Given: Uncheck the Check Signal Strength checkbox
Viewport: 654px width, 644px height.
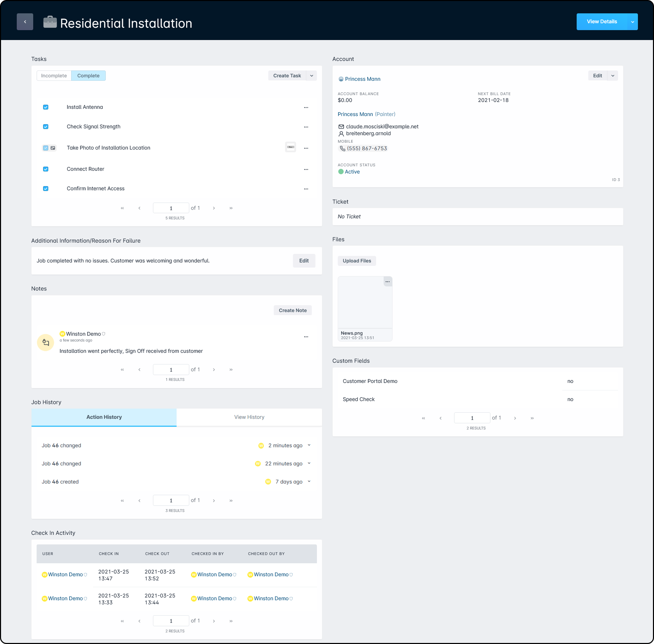Looking at the screenshot, I should coord(46,127).
